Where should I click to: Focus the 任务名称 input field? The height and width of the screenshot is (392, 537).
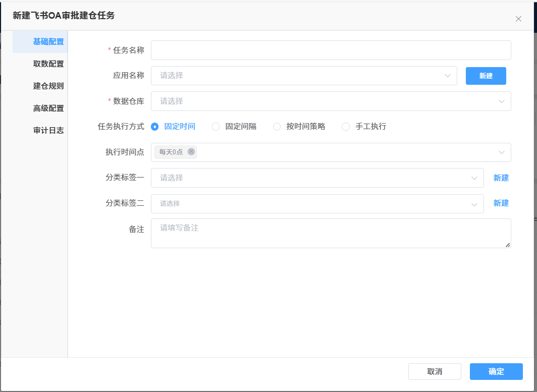[331, 50]
